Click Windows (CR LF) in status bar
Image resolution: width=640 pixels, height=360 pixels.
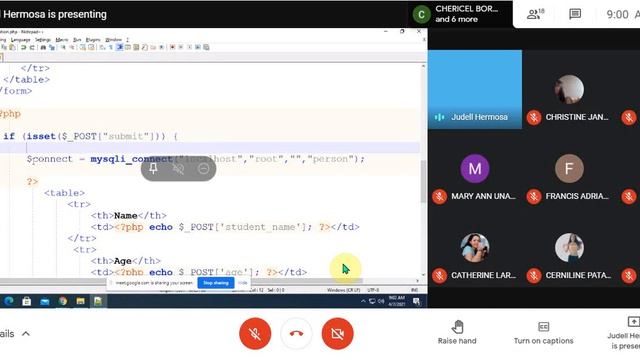[x=343, y=290]
